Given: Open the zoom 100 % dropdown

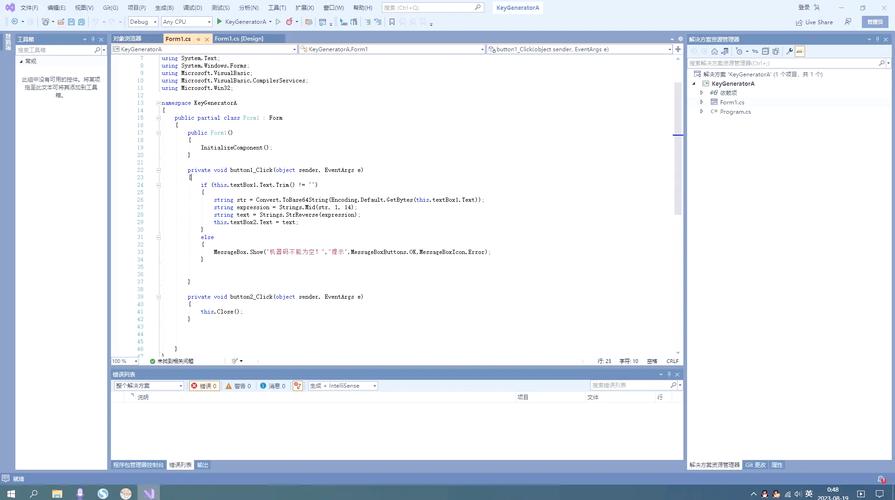Looking at the screenshot, I should (x=125, y=361).
